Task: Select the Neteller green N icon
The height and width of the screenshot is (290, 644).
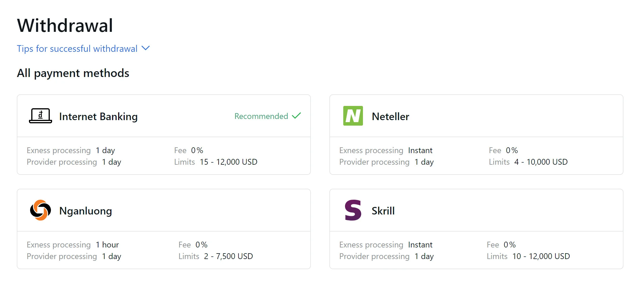Action: point(353,116)
